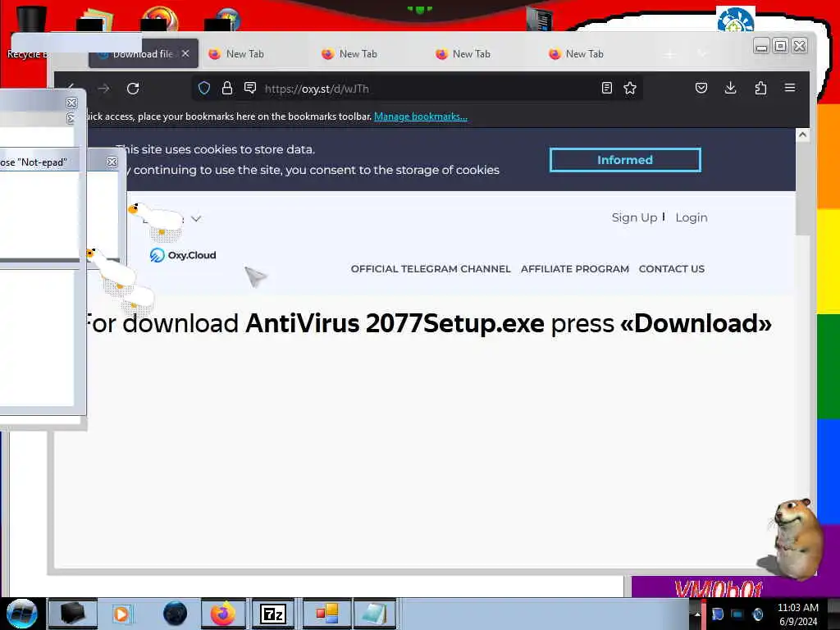Open the tracking protection shield icon
The height and width of the screenshot is (630, 840).
204,89
